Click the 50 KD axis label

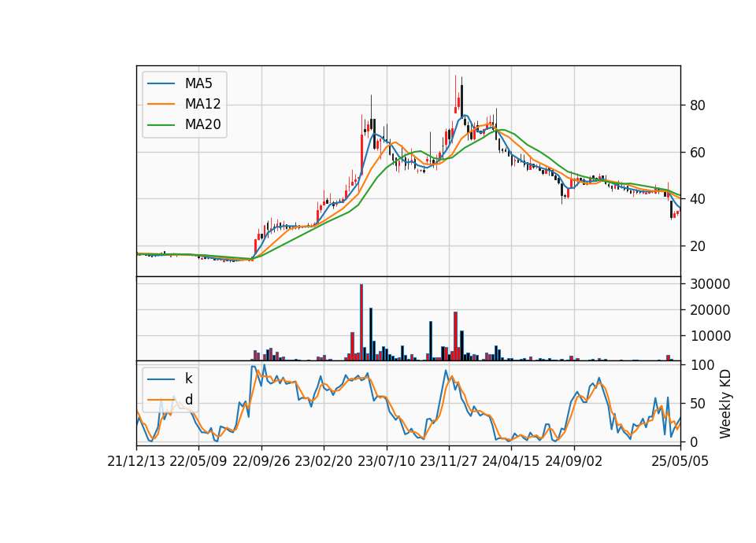pyautogui.click(x=697, y=404)
